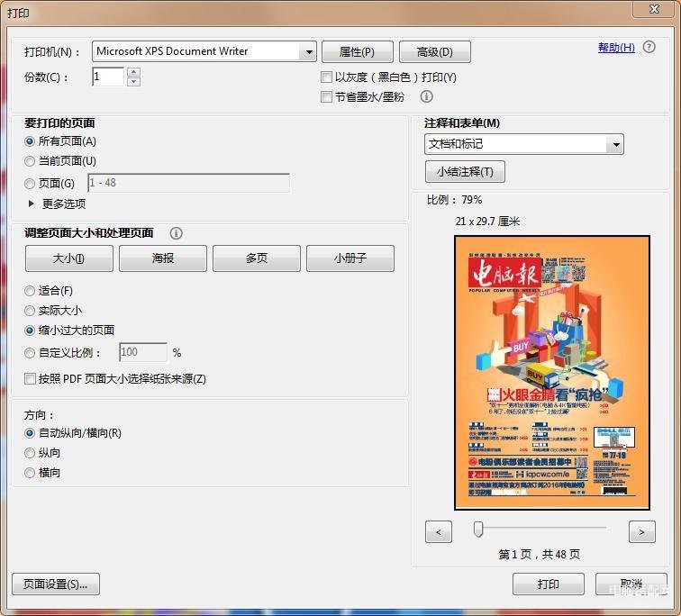The height and width of the screenshot is (616, 681).
Task: Enable grayscale (black and white) printing checkbox
Action: point(326,78)
